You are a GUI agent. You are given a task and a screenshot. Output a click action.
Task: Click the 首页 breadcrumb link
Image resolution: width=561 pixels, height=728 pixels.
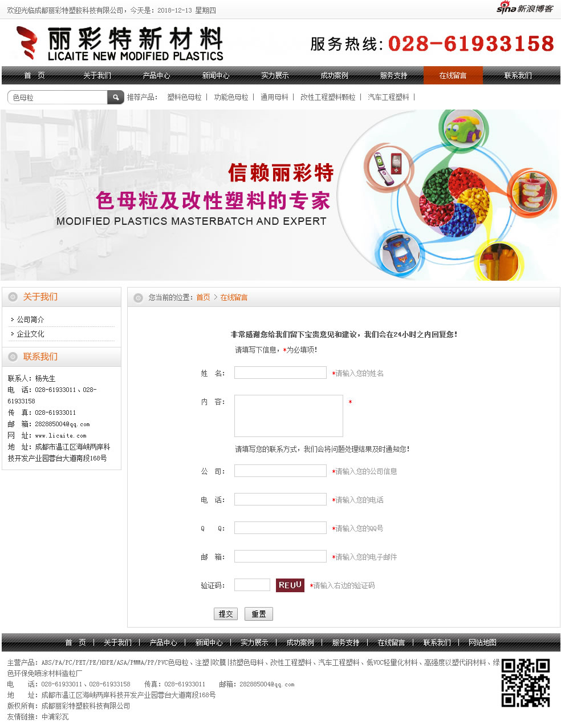pyautogui.click(x=203, y=297)
